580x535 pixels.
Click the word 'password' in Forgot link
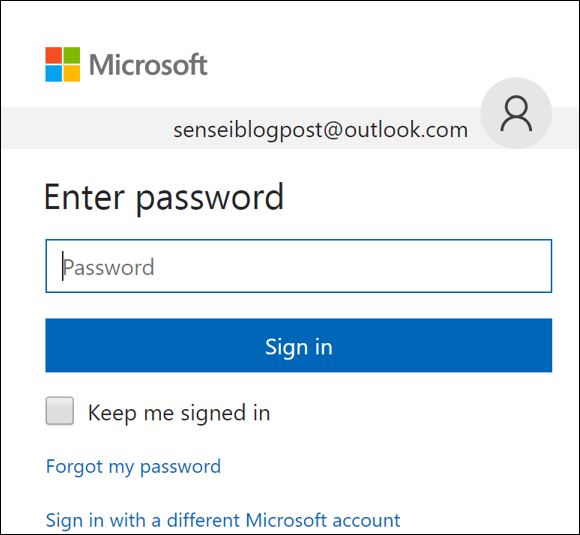coord(181,467)
